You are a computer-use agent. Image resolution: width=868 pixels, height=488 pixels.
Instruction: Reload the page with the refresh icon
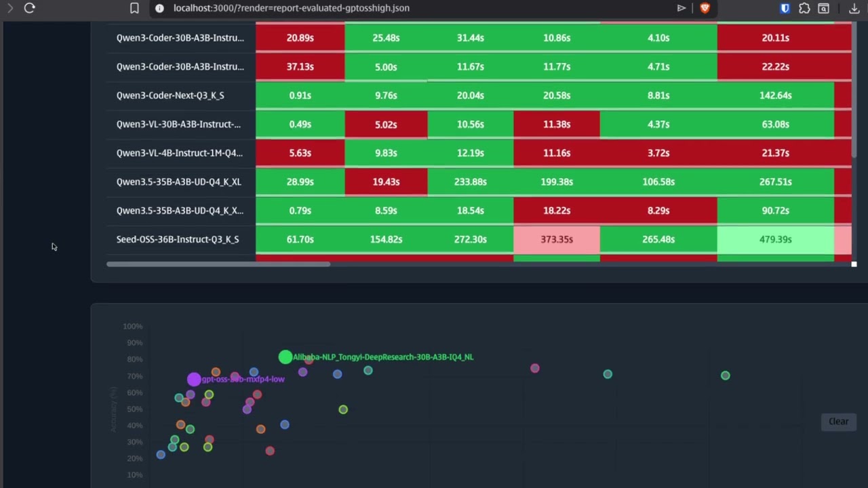(x=29, y=8)
